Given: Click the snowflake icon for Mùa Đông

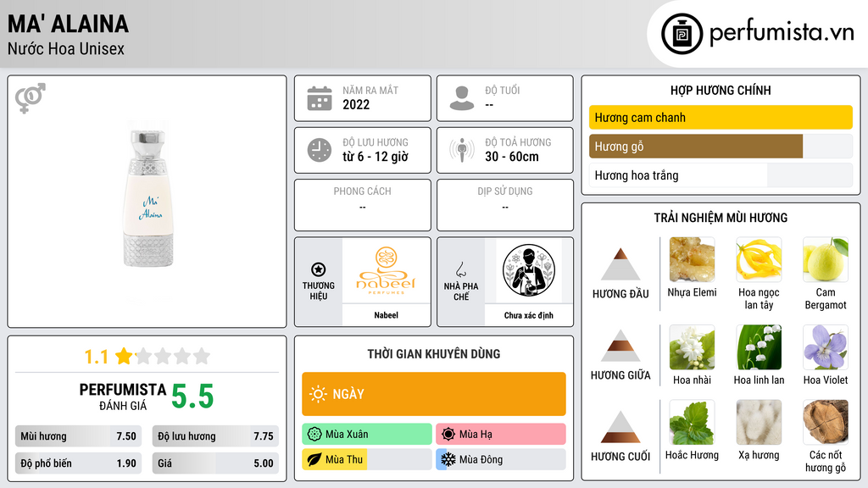Looking at the screenshot, I should 448,459.
